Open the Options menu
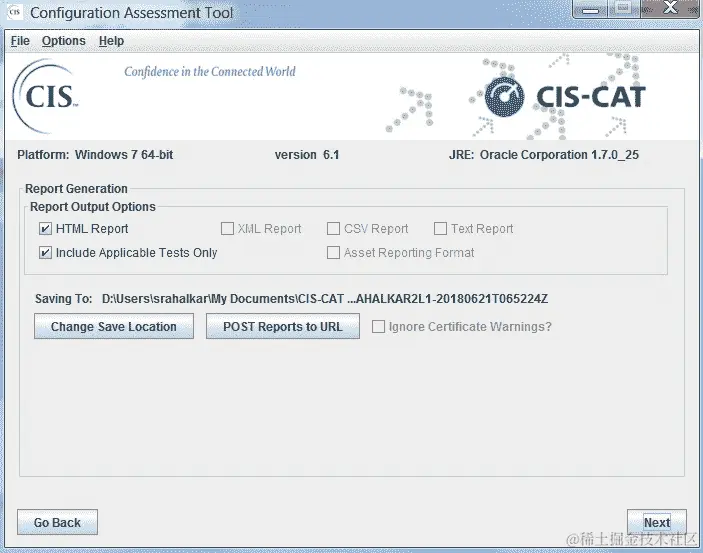The height and width of the screenshot is (553, 703). 64,41
